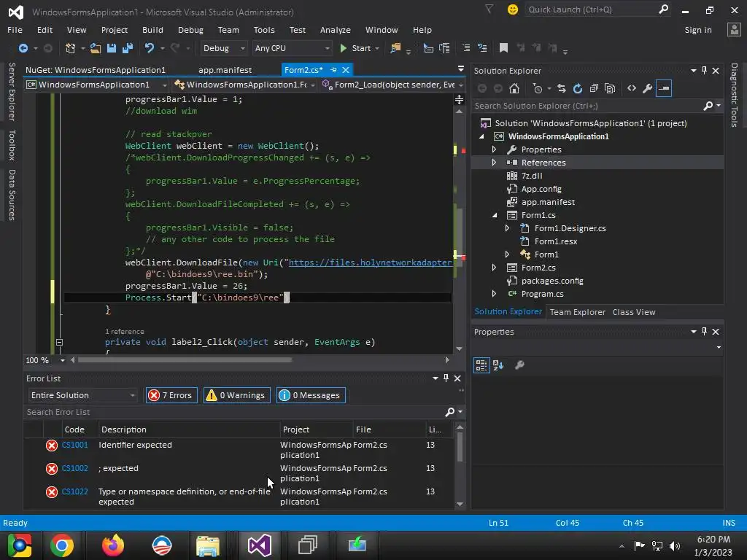The width and height of the screenshot is (747, 560).
Task: Open the CS1002 error code link
Action: 75,468
